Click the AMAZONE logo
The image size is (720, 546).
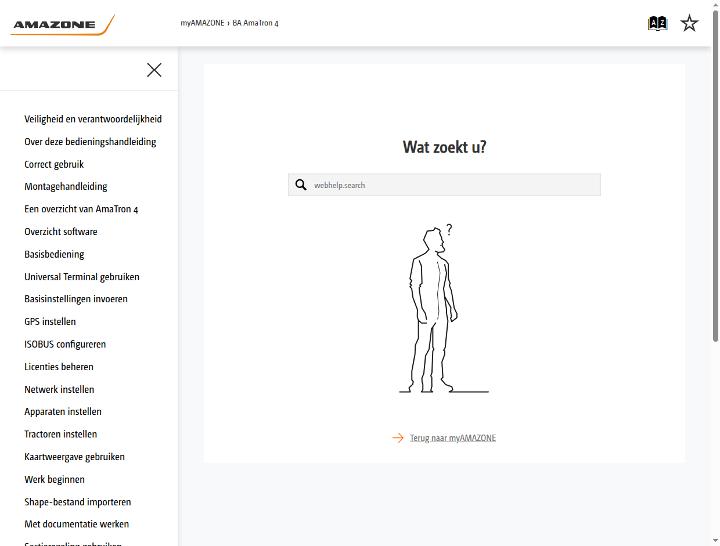point(62,25)
